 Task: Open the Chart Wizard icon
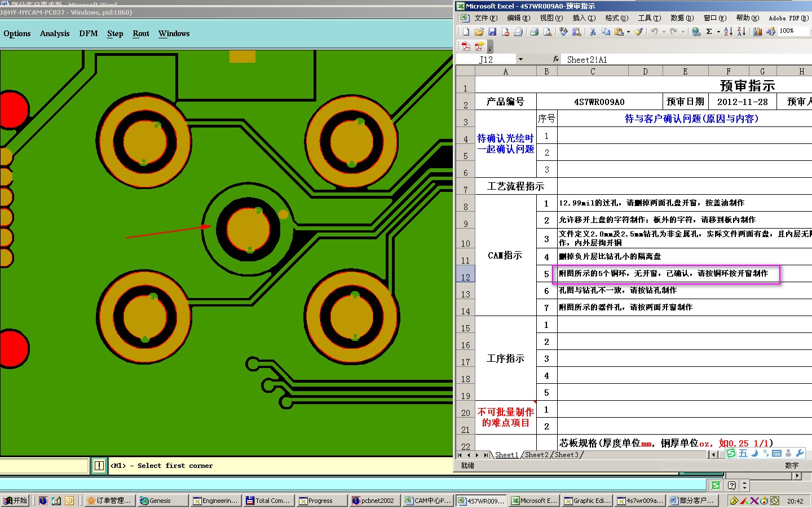tap(757, 32)
